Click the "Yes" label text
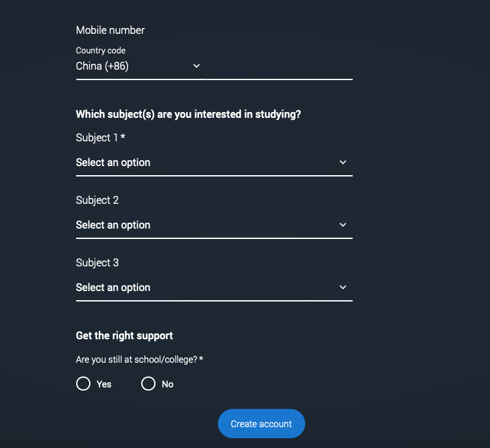Viewport: 490px width, 448px height. point(104,384)
